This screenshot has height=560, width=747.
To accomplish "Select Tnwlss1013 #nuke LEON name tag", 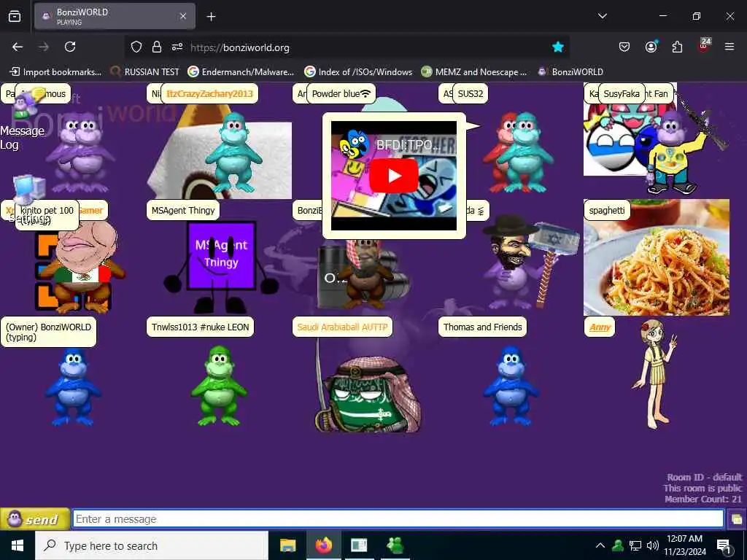I will click(200, 327).
